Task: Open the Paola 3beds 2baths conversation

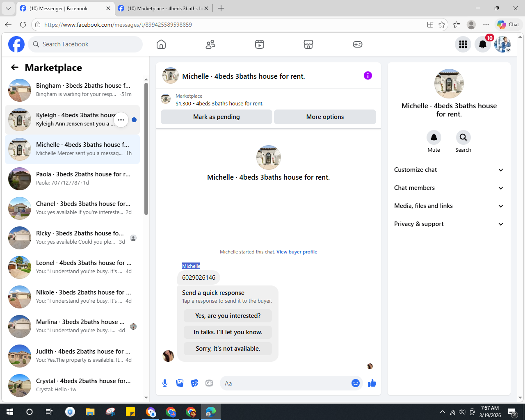Action: point(72,179)
